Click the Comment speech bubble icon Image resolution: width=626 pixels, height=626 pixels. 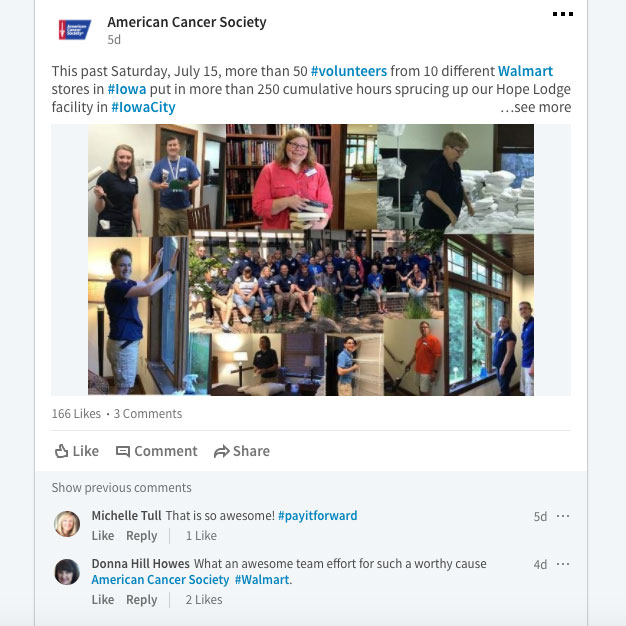click(123, 452)
